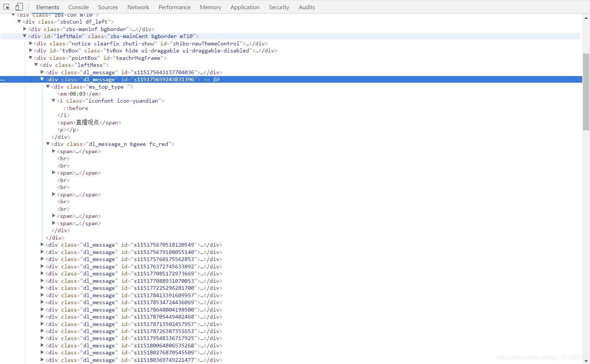Viewport: 590px width, 364px height.
Task: Click the ellipsis beside the selected node
Action: point(3,79)
